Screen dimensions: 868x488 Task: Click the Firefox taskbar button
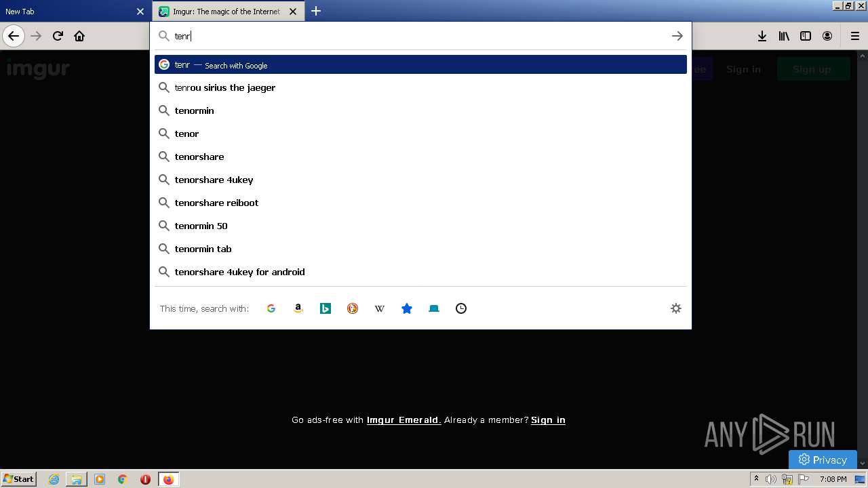(x=168, y=479)
